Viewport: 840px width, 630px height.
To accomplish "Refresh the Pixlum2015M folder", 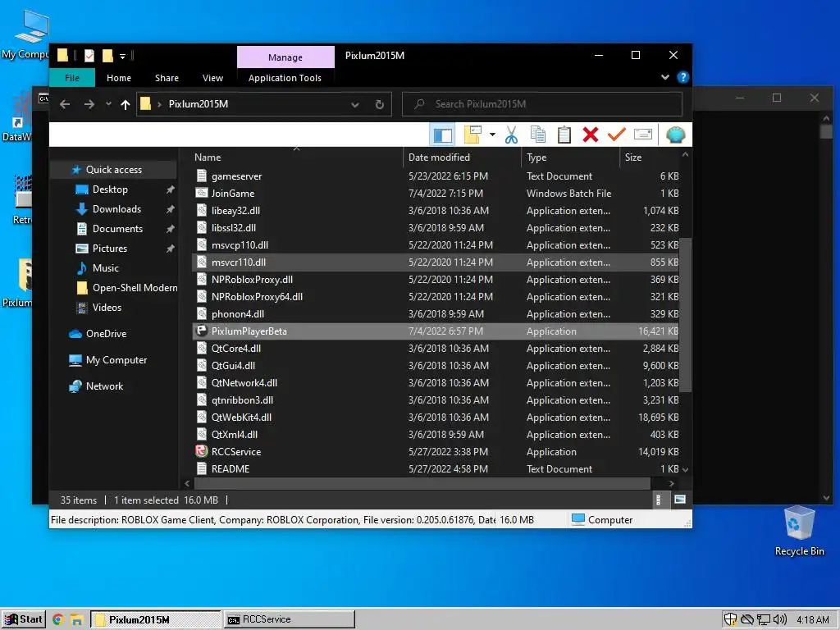I will 379,104.
